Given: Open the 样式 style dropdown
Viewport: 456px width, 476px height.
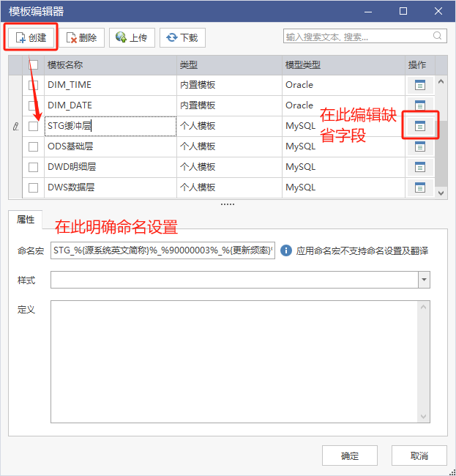Looking at the screenshot, I should (240, 280).
